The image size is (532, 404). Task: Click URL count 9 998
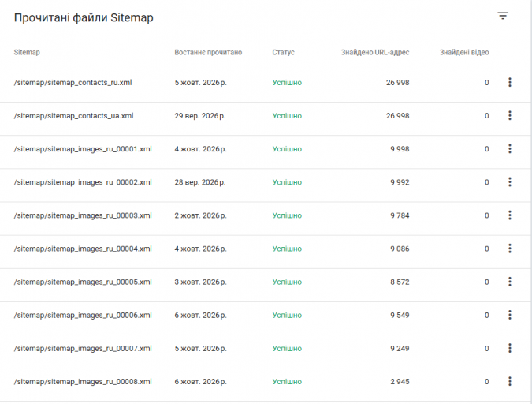coord(400,149)
